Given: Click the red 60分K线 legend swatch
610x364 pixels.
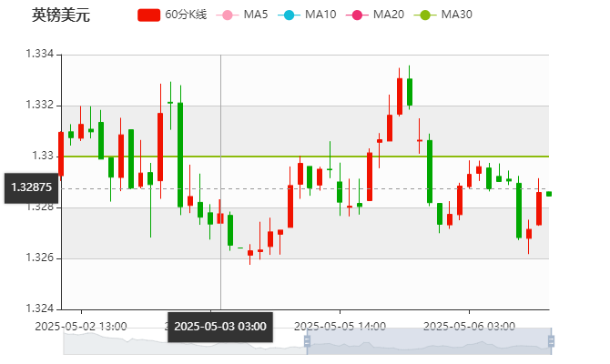Looking at the screenshot, I should [x=149, y=15].
